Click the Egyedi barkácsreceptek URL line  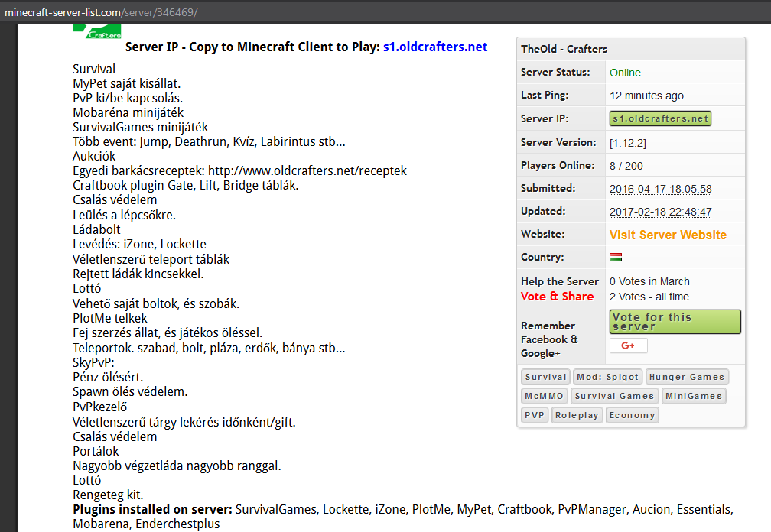239,171
